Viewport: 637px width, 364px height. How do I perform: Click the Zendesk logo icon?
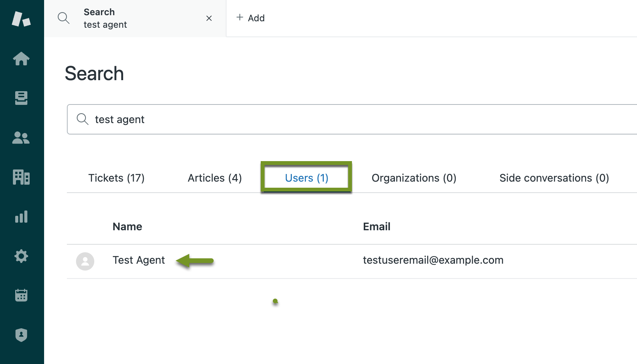pos(21,19)
